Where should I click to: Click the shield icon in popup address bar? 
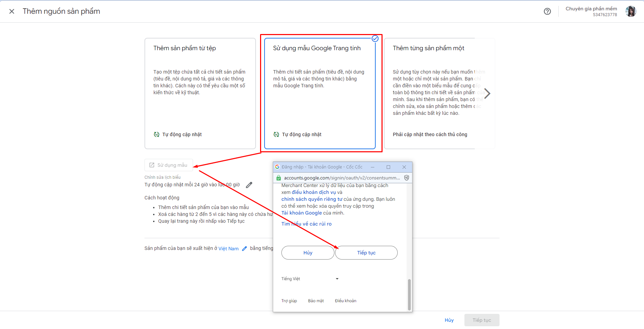pos(407,178)
